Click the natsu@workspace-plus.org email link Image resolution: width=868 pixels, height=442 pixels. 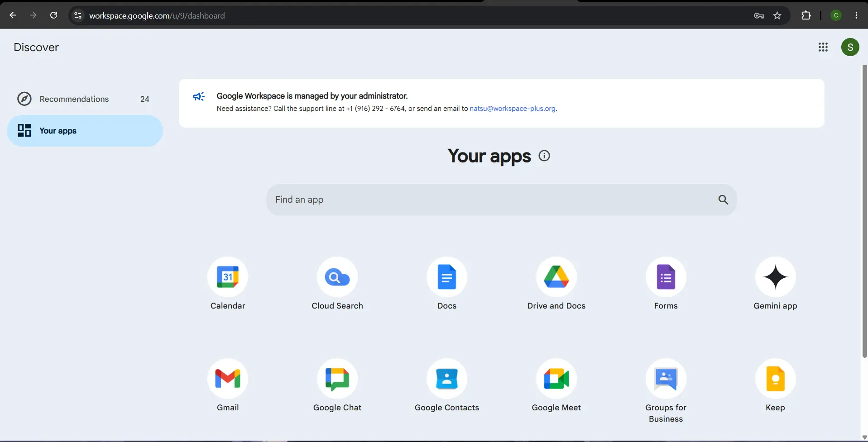coord(513,109)
